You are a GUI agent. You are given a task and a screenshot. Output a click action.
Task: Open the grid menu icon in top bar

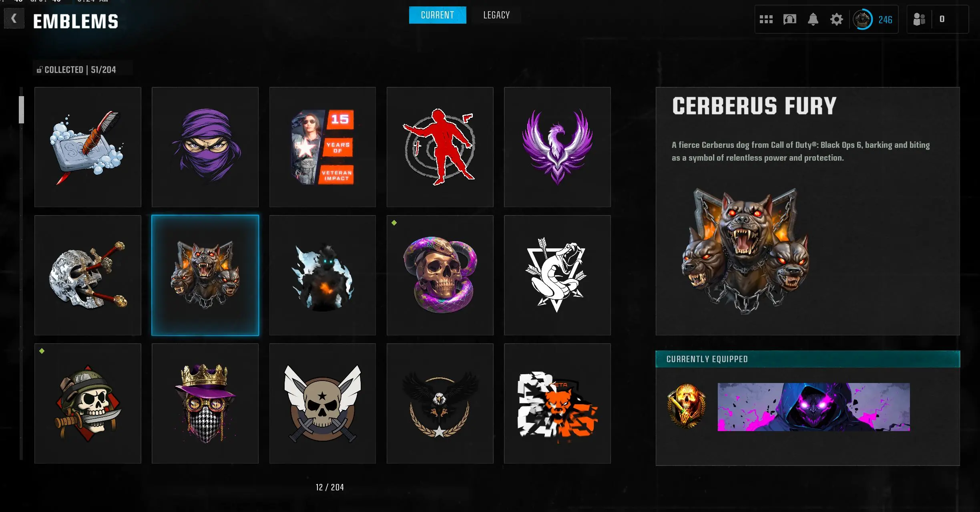(x=766, y=19)
